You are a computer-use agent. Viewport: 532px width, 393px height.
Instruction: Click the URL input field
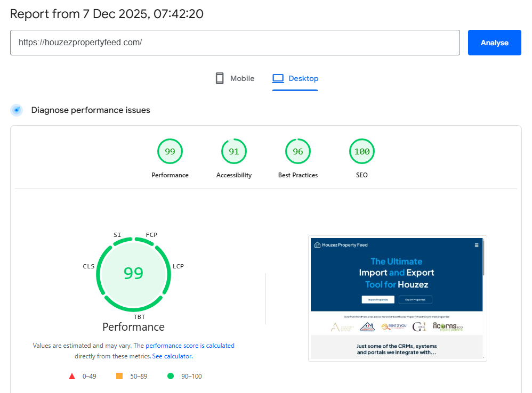tap(235, 43)
